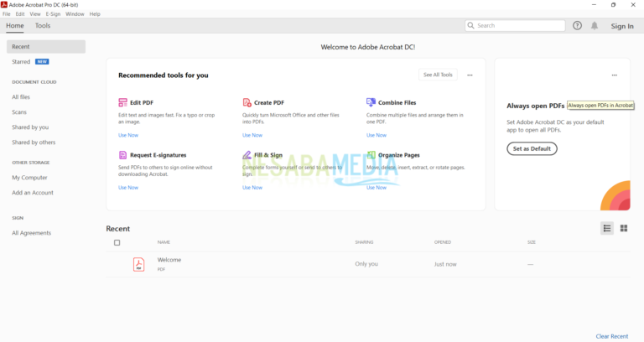Image resolution: width=644 pixels, height=342 pixels.
Task: Click the Clear Recent link
Action: point(611,336)
